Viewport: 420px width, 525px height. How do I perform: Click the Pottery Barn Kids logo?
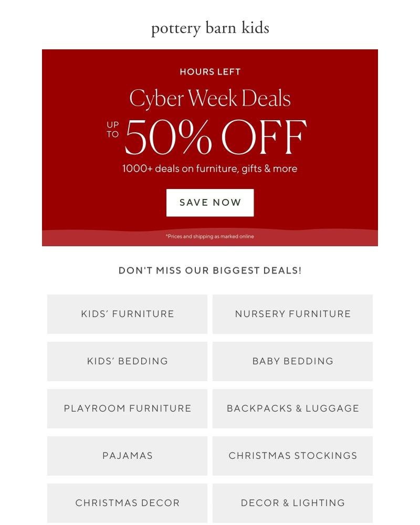209,29
